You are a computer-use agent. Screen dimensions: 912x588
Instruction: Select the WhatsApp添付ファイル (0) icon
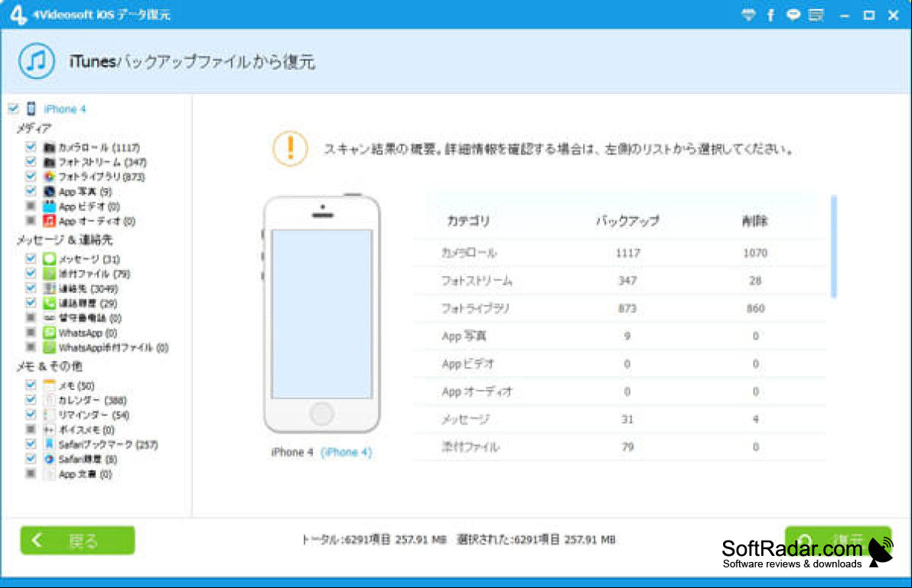click(50, 347)
